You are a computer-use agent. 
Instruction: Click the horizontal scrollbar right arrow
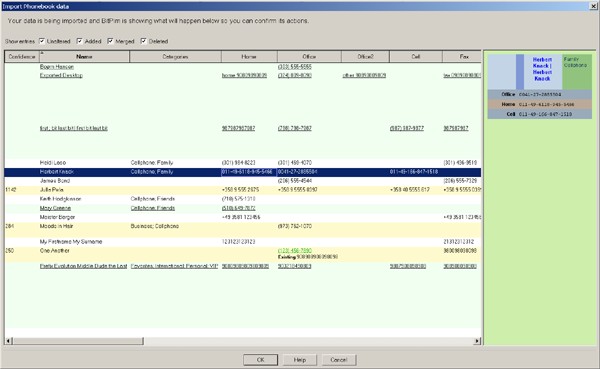click(x=477, y=341)
